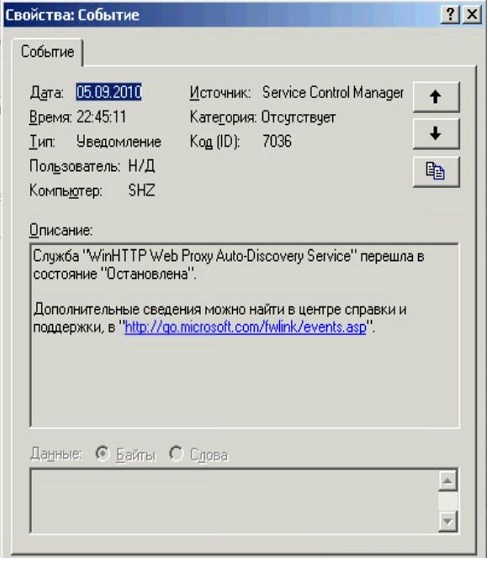Click the event ID value 7036
The width and height of the screenshot is (488, 563).
pyautogui.click(x=277, y=141)
